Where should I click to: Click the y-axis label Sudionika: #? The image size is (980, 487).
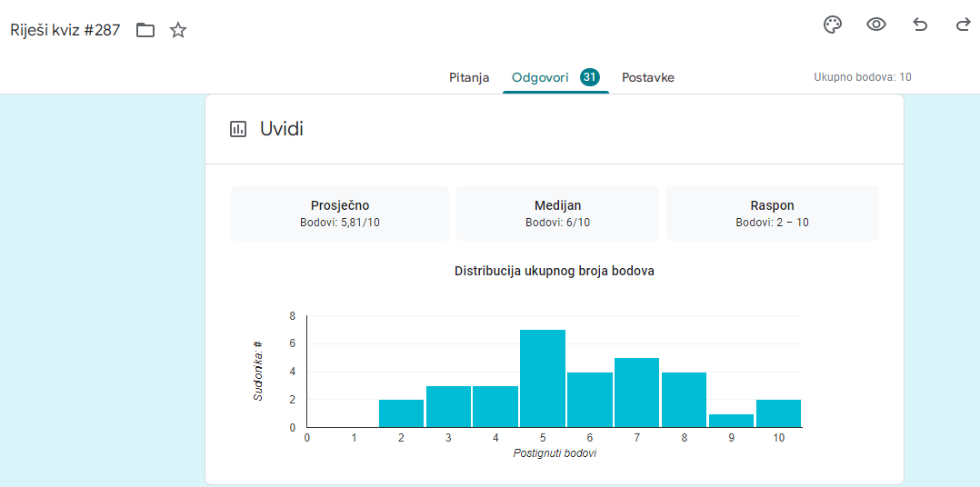(258, 371)
